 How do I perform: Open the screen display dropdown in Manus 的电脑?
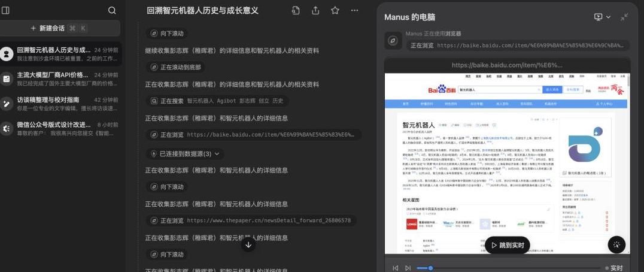coord(603,17)
